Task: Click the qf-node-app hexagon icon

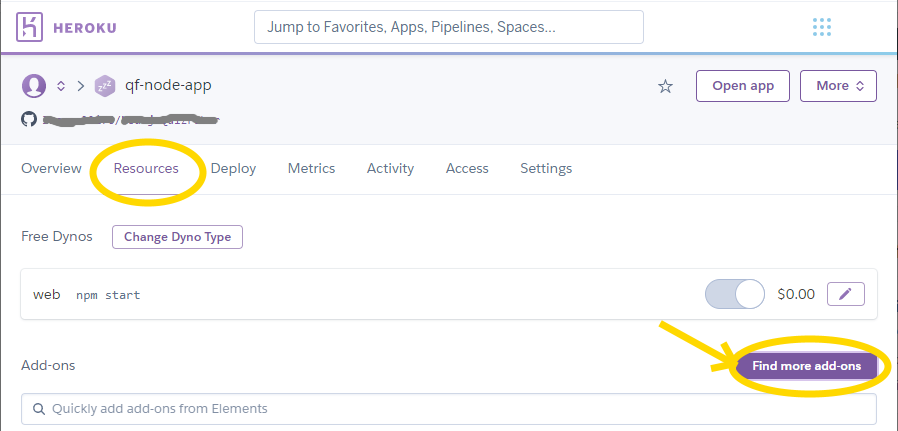Action: pyautogui.click(x=105, y=86)
